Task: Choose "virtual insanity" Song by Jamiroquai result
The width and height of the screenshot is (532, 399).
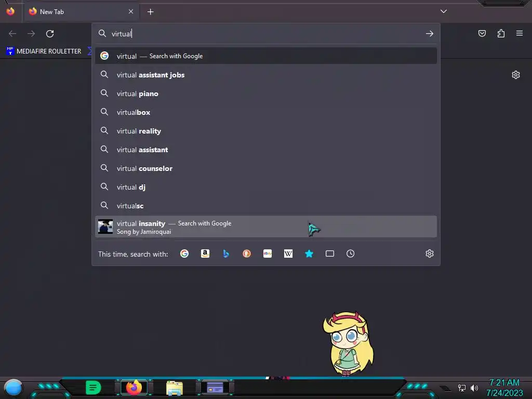Action: 266,227
